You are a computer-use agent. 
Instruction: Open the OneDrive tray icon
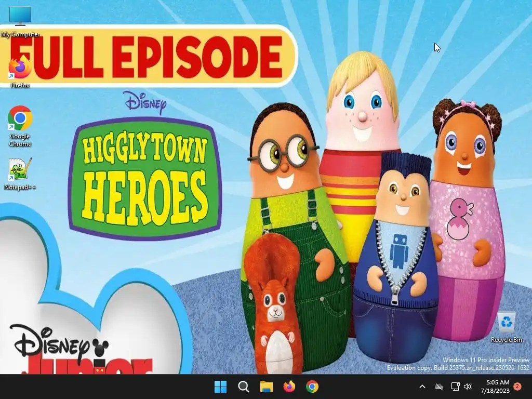pyautogui.click(x=439, y=387)
